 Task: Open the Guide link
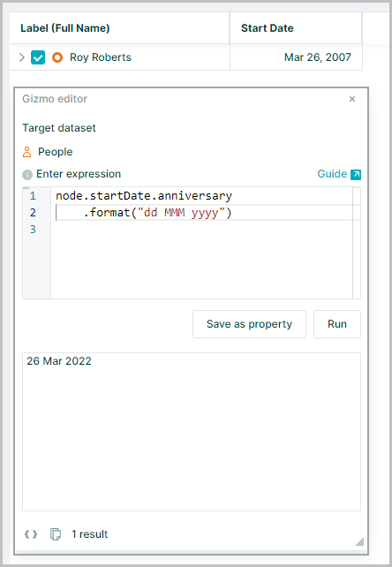(332, 174)
